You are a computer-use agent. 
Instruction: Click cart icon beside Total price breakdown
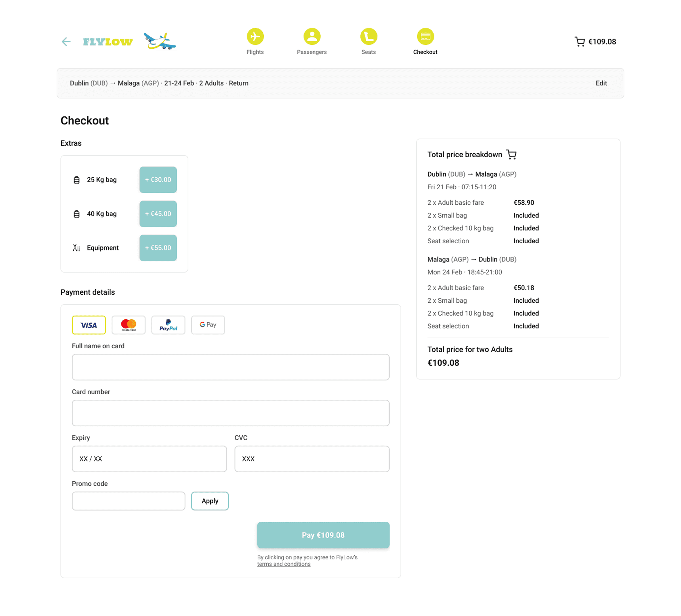pos(511,154)
